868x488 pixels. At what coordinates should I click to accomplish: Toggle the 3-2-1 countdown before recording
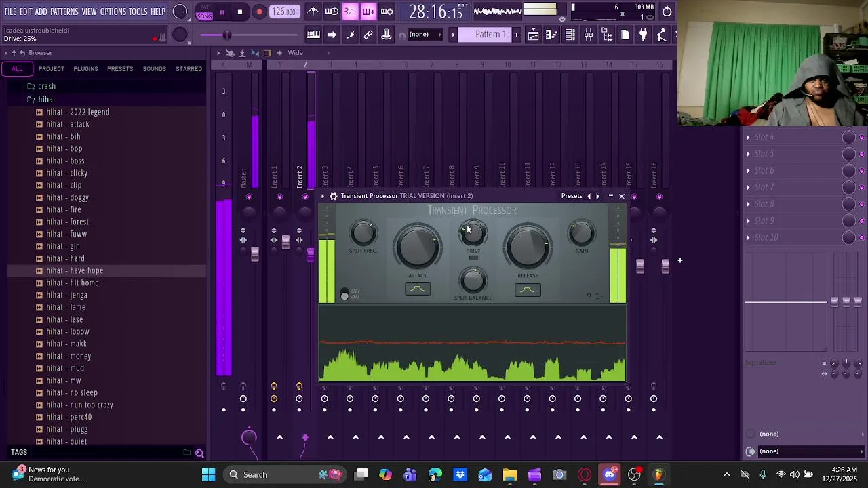pyautogui.click(x=350, y=12)
